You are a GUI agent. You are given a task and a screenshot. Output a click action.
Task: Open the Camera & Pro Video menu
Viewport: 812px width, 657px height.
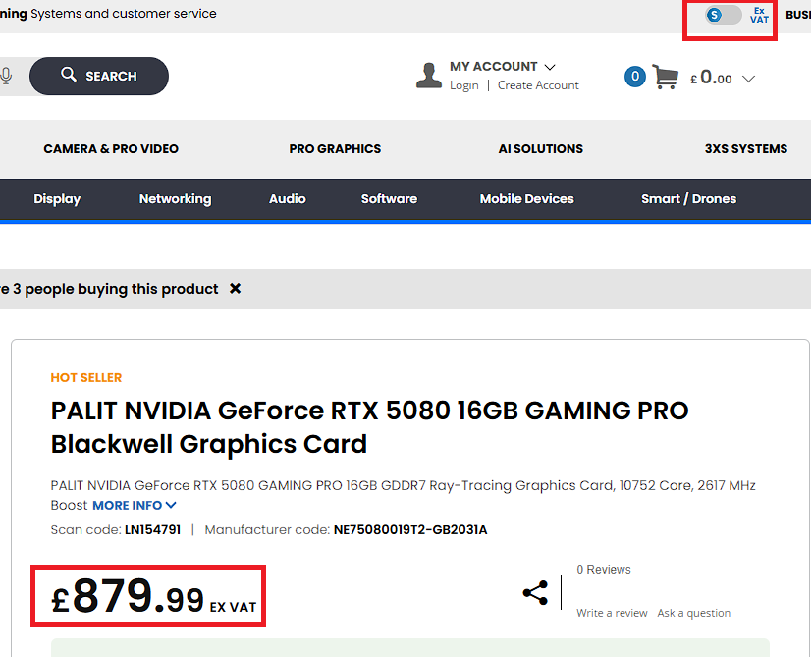tap(111, 149)
